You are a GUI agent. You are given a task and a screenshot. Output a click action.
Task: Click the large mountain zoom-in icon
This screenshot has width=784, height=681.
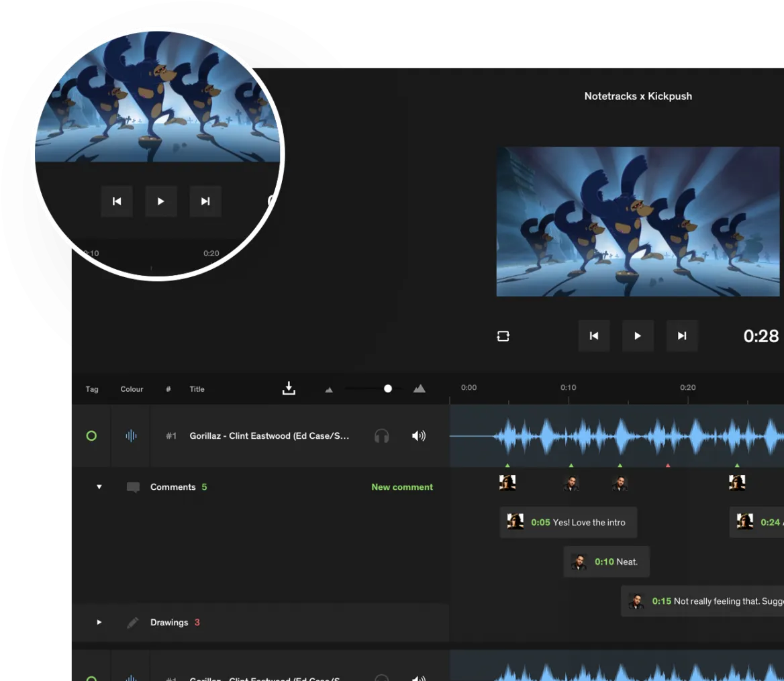coord(419,388)
